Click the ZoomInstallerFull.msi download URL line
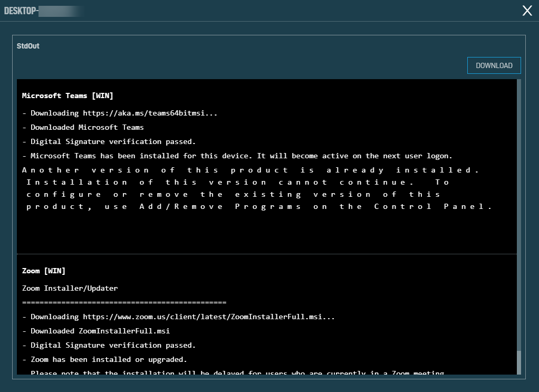This screenshot has width=539, height=392. coord(178,317)
